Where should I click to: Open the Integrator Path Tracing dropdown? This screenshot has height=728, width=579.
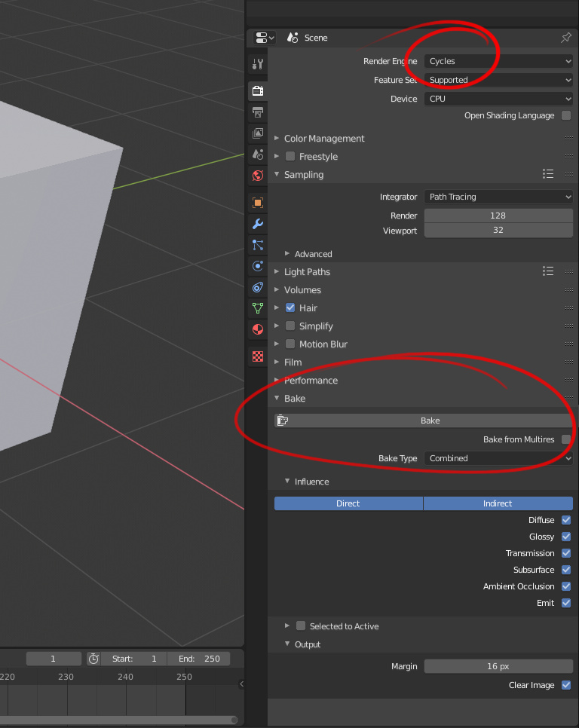point(498,197)
